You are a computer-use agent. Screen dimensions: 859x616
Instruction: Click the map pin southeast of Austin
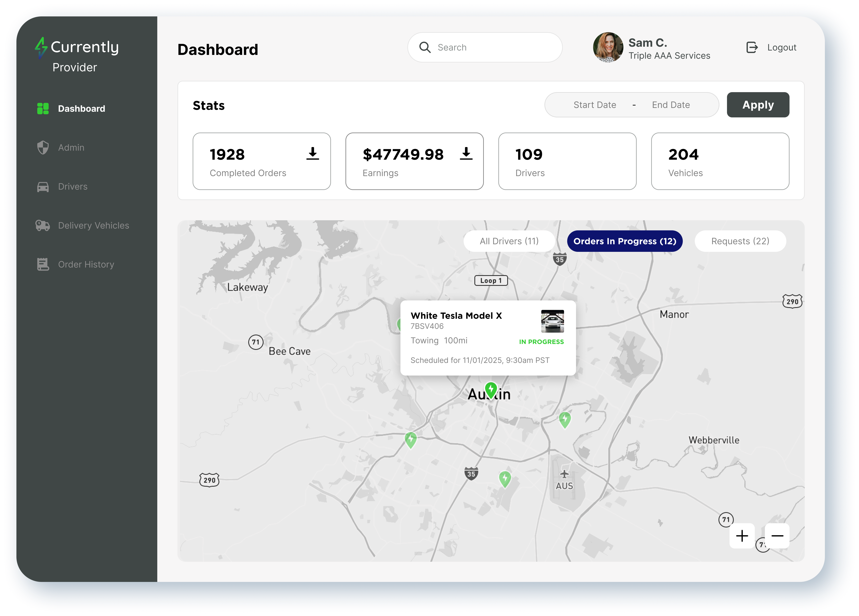565,420
